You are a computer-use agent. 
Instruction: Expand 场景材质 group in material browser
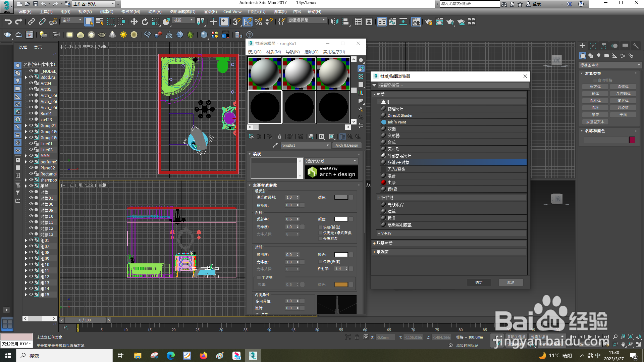click(374, 243)
